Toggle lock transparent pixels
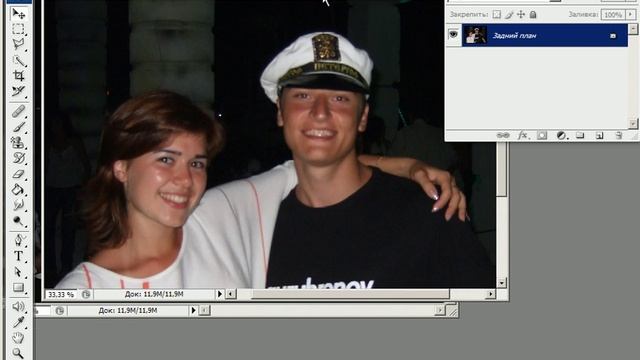The width and height of the screenshot is (640, 360). click(x=496, y=15)
